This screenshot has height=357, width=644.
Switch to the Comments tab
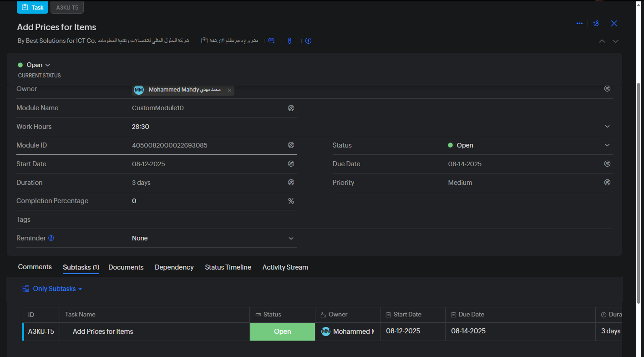(35, 267)
